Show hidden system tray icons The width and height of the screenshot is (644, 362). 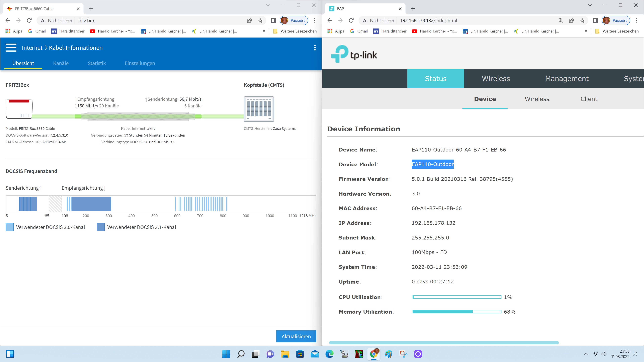[586, 354]
